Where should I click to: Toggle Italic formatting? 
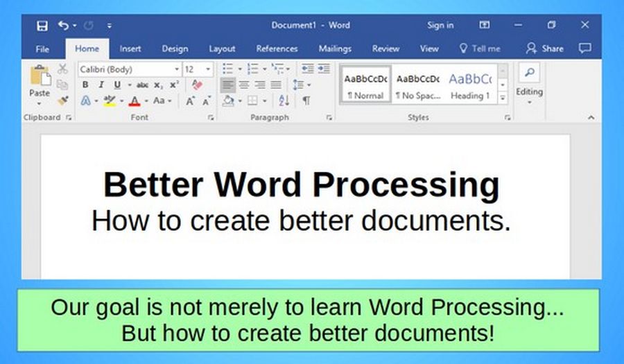click(x=101, y=85)
